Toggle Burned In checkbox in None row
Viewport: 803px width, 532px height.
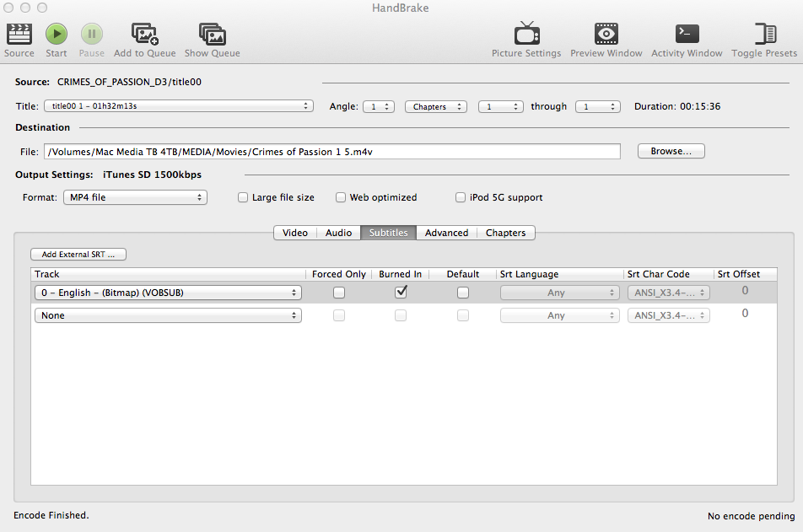pos(401,315)
